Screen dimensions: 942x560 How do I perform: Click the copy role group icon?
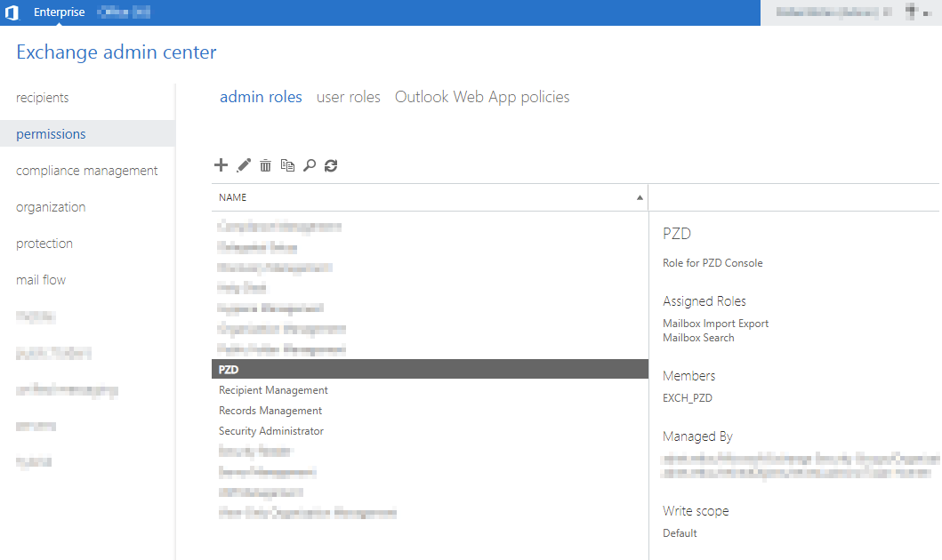tap(287, 165)
